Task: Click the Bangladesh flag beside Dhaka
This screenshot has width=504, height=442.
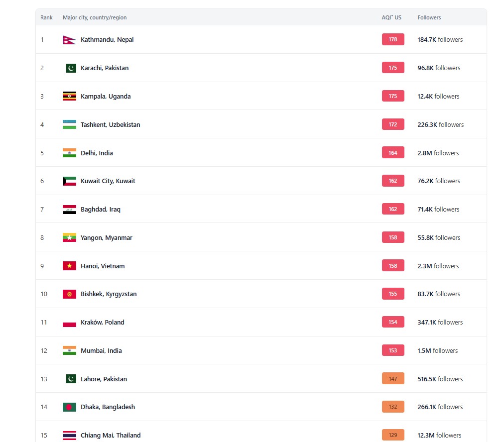Action: pos(69,407)
